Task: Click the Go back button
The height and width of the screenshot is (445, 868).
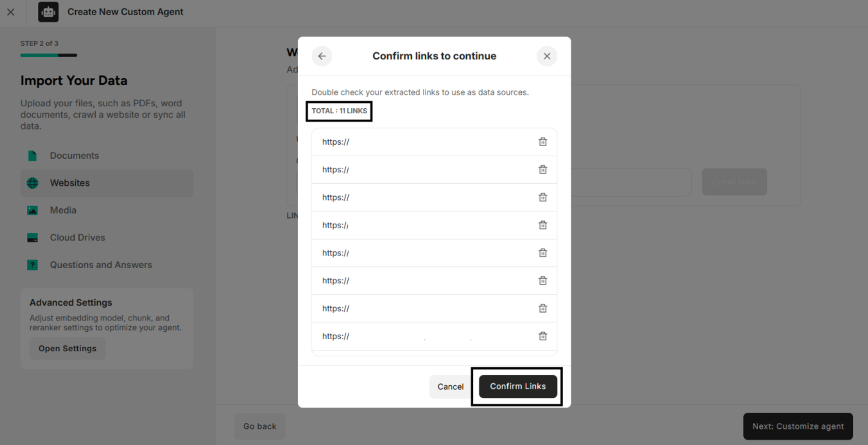Action: coord(260,426)
